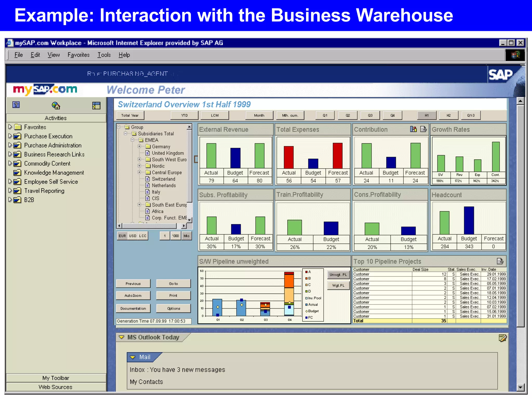This screenshot has width=532, height=399.
Task: Click the globe home icon above Activities
Action: (56, 105)
